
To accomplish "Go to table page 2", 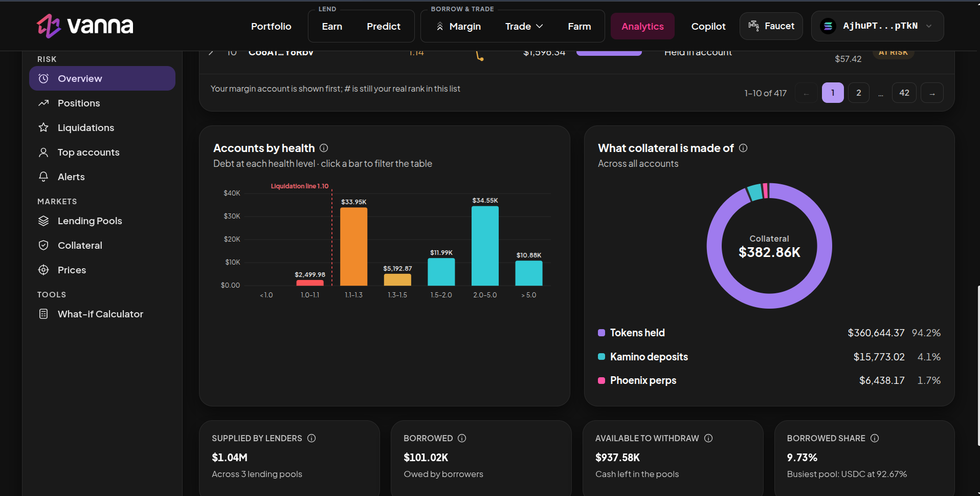I will pos(859,93).
